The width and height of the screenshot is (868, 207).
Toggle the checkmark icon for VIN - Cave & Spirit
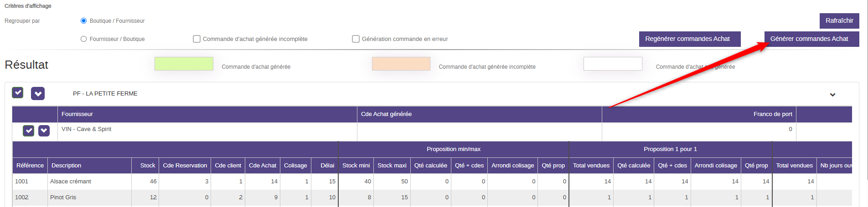coord(28,131)
